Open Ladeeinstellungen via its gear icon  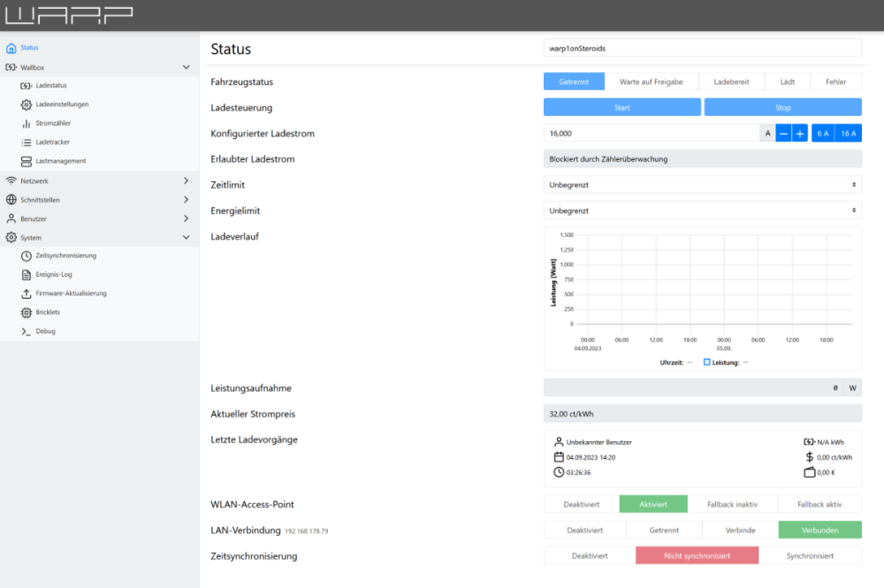tap(26, 104)
